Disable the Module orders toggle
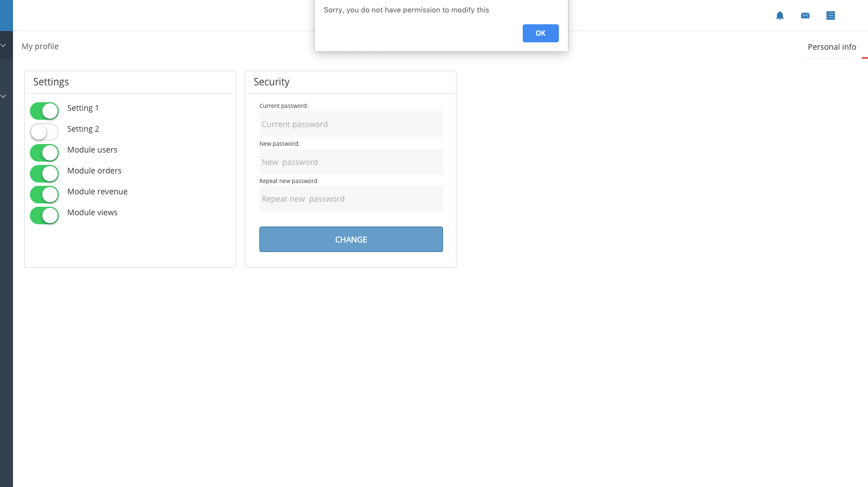The height and width of the screenshot is (487, 868). point(44,173)
